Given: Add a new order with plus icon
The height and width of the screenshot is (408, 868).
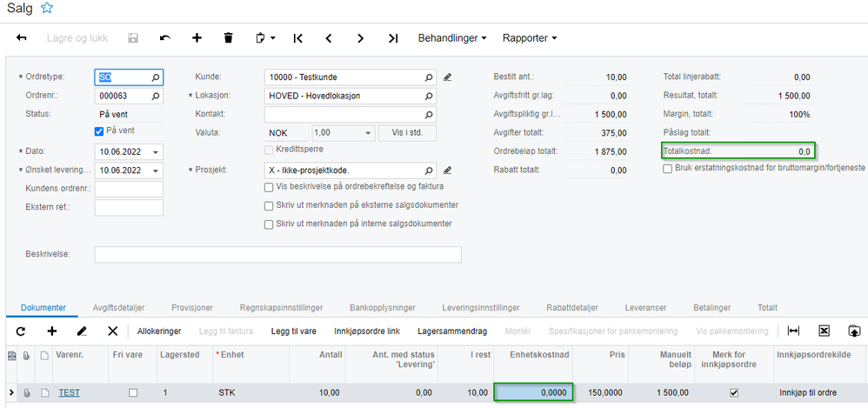Looking at the screenshot, I should [x=197, y=37].
